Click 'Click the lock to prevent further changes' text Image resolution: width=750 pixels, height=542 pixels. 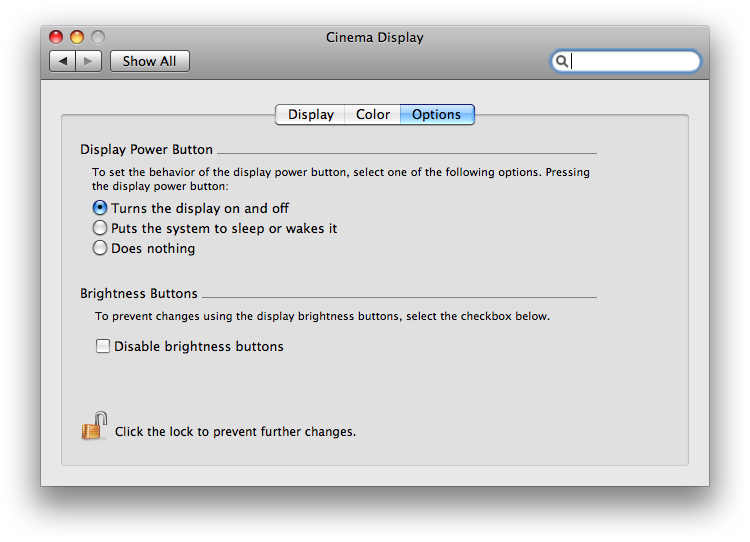tap(235, 431)
